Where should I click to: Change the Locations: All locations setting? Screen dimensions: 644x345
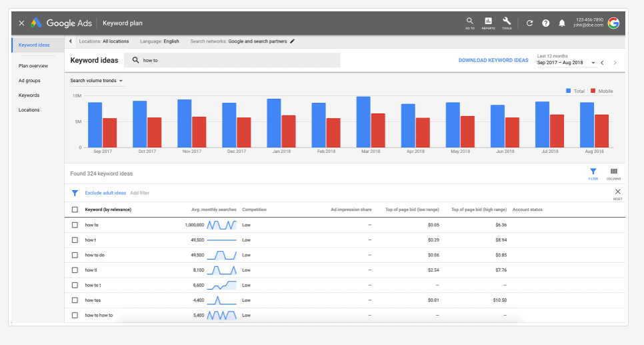104,41
